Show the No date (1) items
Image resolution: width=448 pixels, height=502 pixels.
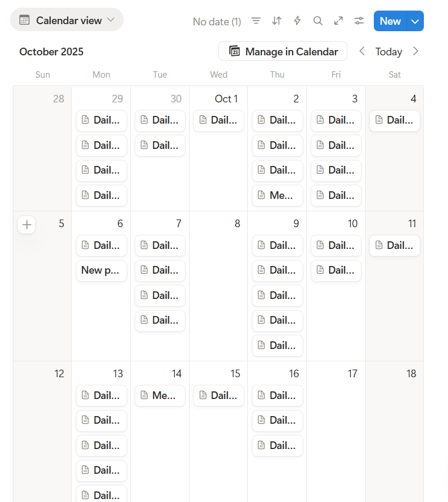(217, 22)
